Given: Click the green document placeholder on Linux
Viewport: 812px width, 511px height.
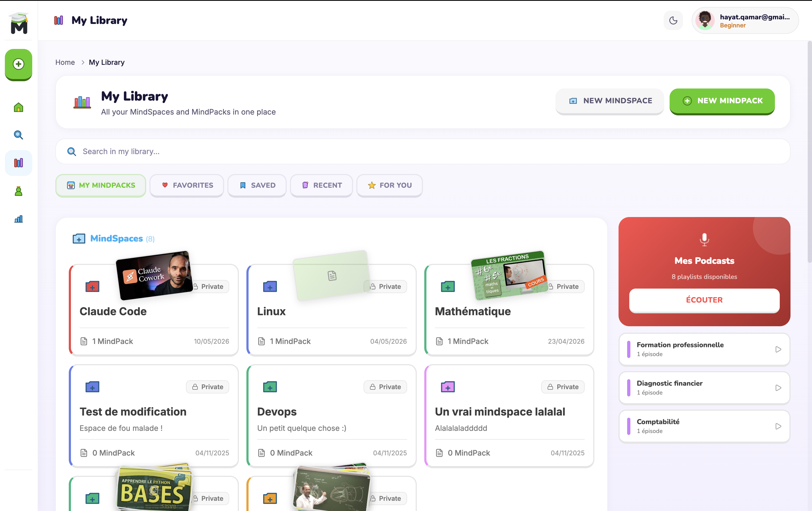Looking at the screenshot, I should tap(332, 275).
